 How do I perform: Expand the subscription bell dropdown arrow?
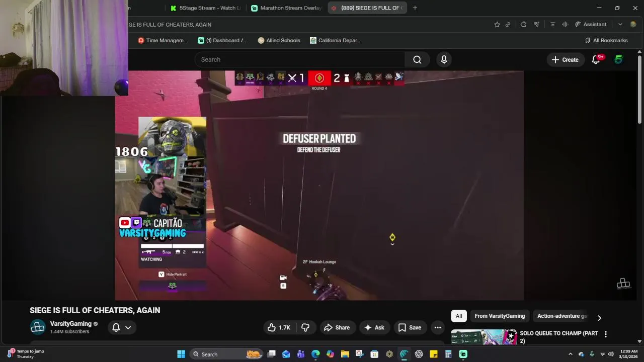tap(128, 327)
